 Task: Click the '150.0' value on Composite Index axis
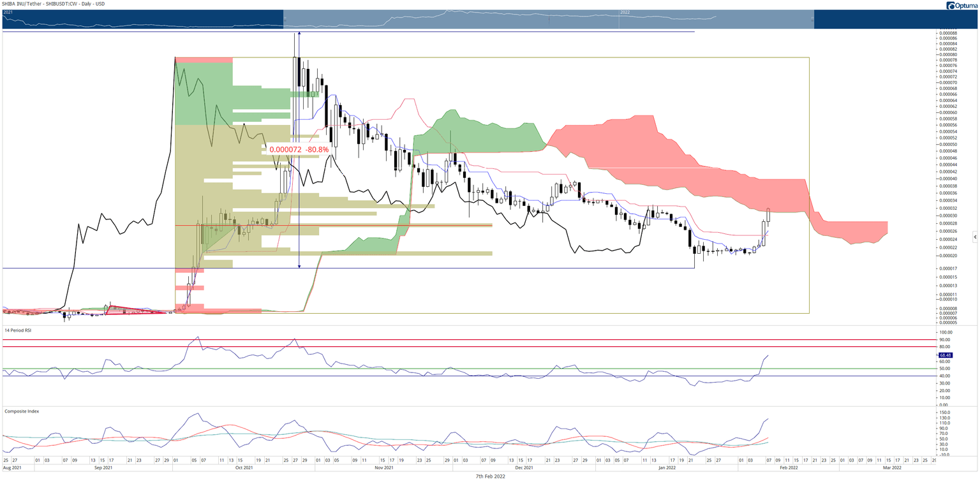tap(945, 413)
